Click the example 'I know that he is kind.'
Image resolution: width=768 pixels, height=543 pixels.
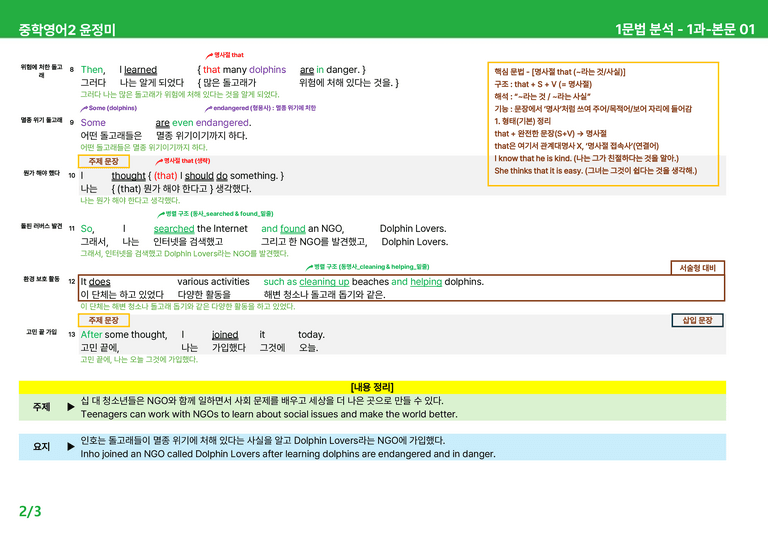point(533,158)
